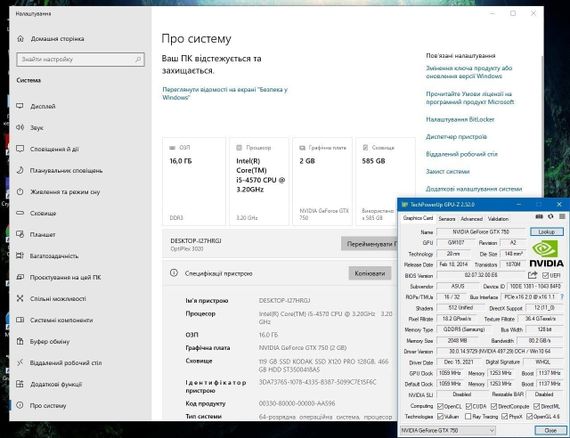
Task: Select Сховище in the left sidebar
Action: 36,213
